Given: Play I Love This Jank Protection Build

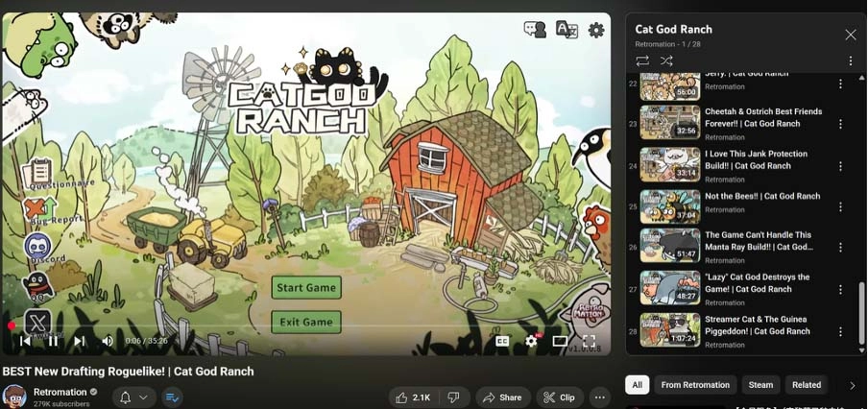Looking at the screenshot, I should point(757,160).
